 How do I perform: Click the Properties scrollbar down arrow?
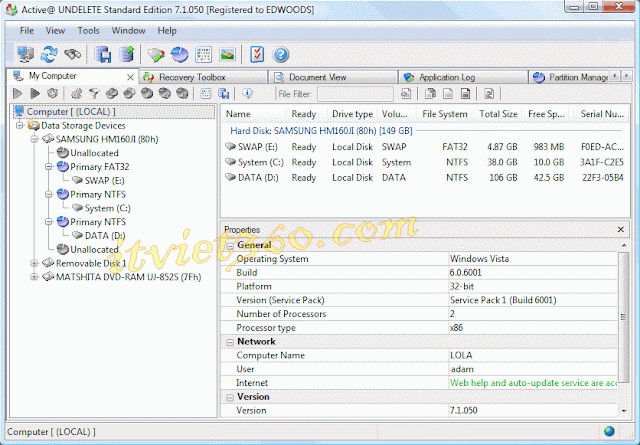[624, 411]
